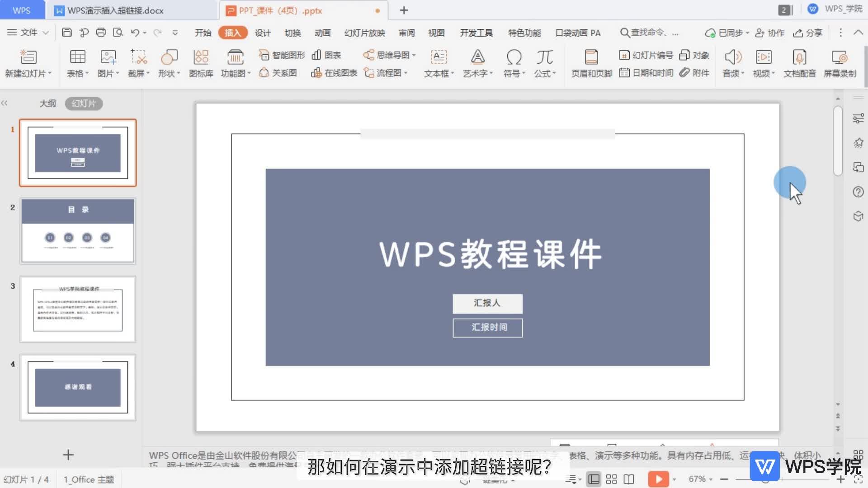Open the 设计 Design tab

click(x=263, y=33)
